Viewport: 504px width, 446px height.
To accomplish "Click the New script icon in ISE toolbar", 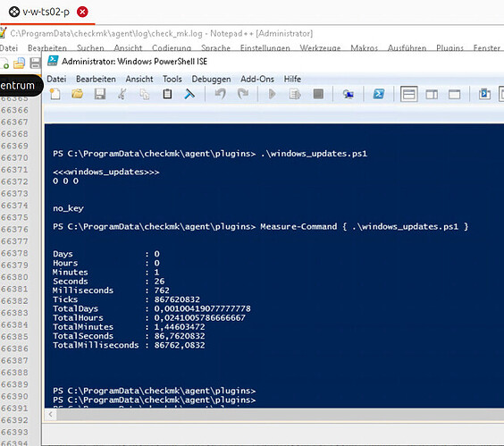I will (55, 94).
